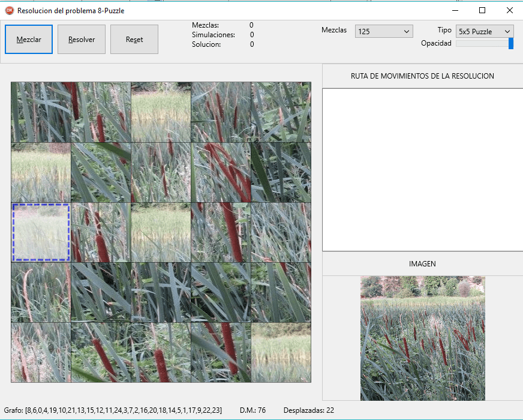Viewport: 523px width, 420px height.
Task: Click inside the empty route movements list
Action: click(x=422, y=170)
